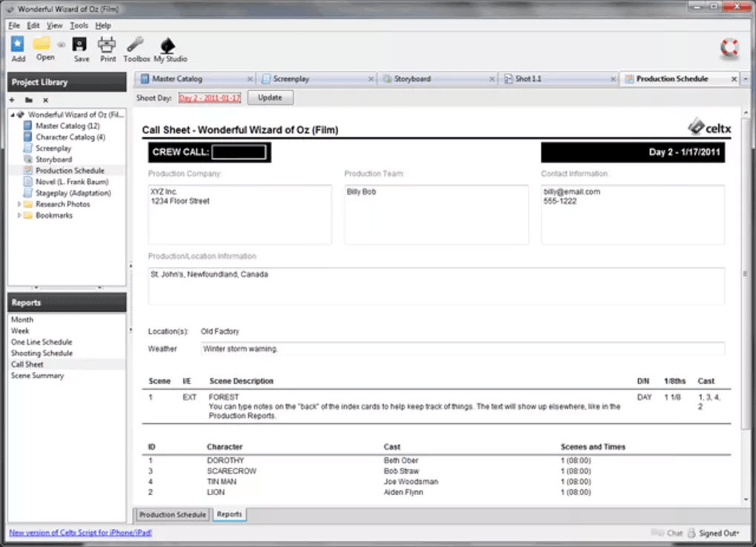The image size is (756, 547).
Task: Click the Update button
Action: [x=270, y=98]
